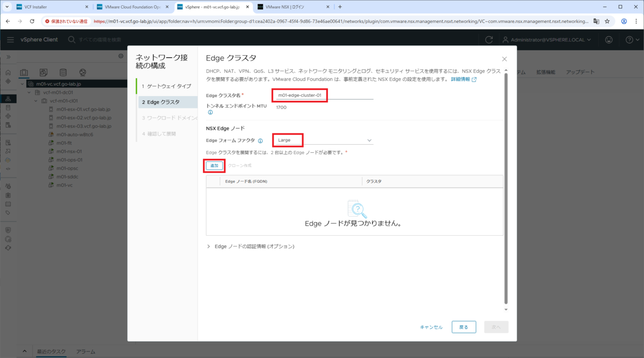Viewport: 644px width, 358px height.
Task: Open the 詳細情報 external link
Action: (463, 79)
